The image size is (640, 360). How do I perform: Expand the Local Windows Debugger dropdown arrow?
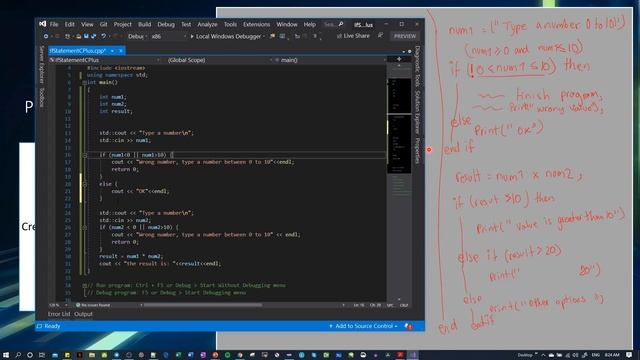click(x=264, y=36)
